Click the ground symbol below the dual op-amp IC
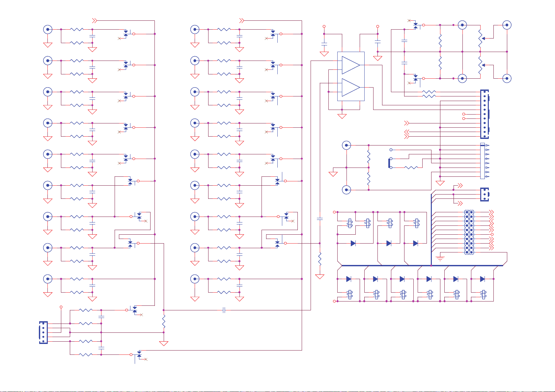The image size is (555, 392). tap(342, 116)
